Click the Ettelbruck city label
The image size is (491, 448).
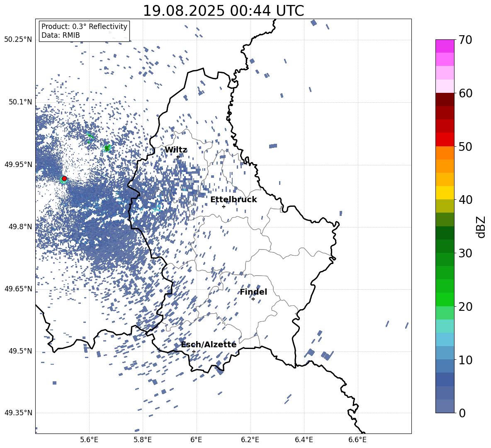233,200
